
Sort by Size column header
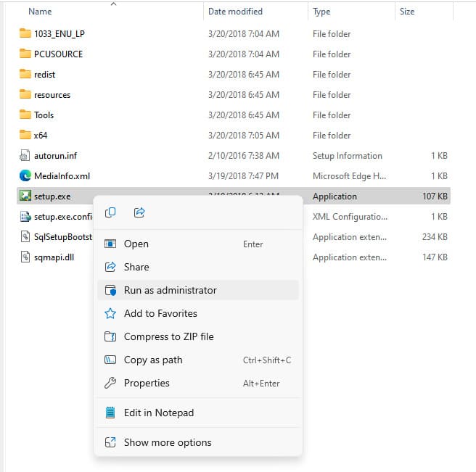click(406, 12)
